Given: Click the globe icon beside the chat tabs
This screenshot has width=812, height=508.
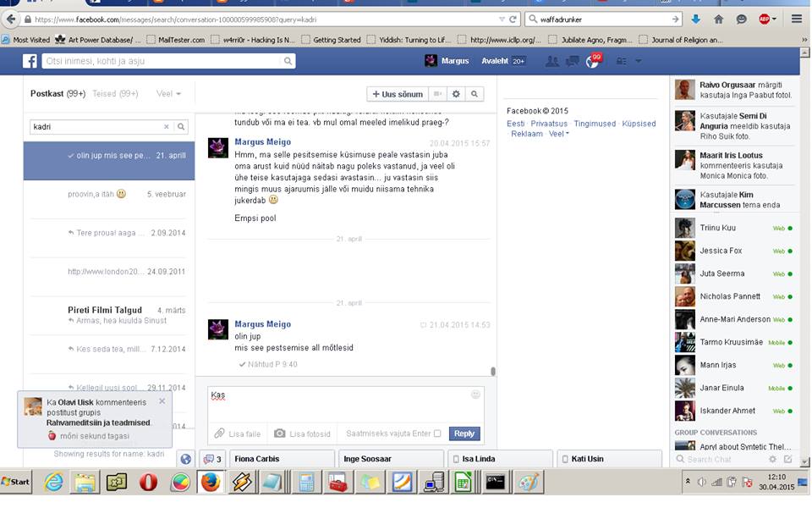Looking at the screenshot, I should coord(186,459).
